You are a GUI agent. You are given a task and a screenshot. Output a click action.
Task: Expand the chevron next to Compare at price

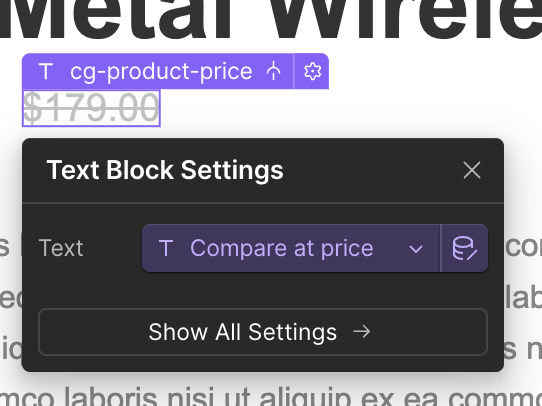[415, 249]
